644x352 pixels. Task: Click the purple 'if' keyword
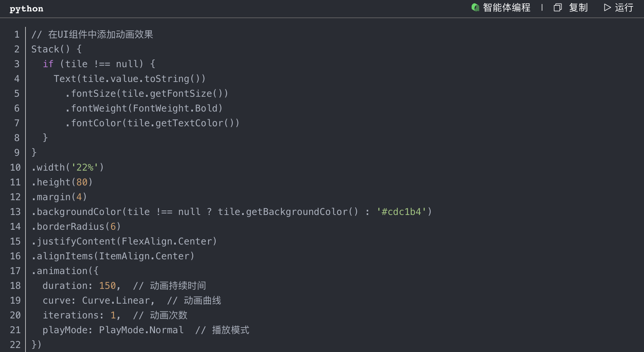(x=48, y=64)
